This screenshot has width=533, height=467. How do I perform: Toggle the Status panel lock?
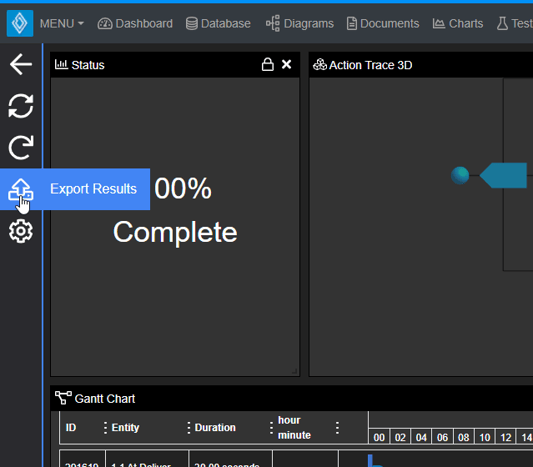[268, 64]
